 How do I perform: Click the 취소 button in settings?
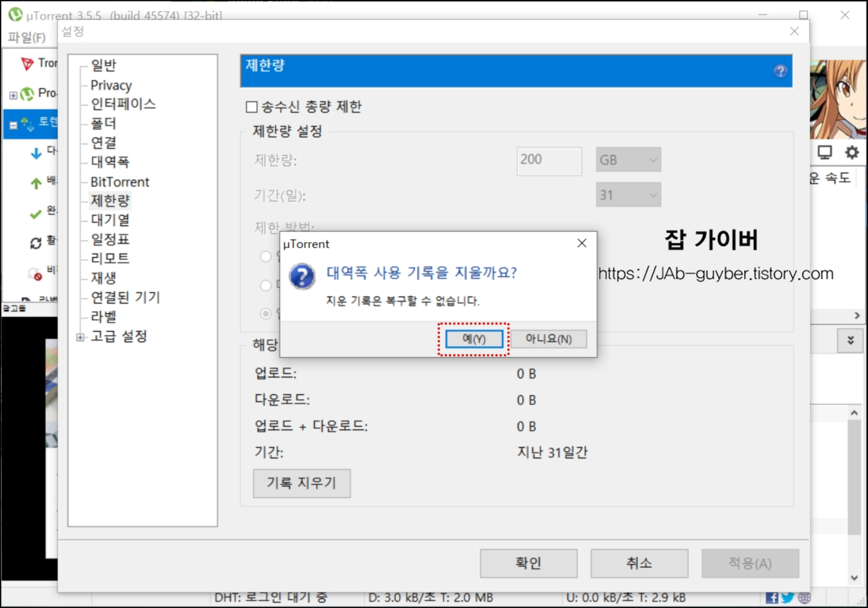[x=639, y=563]
